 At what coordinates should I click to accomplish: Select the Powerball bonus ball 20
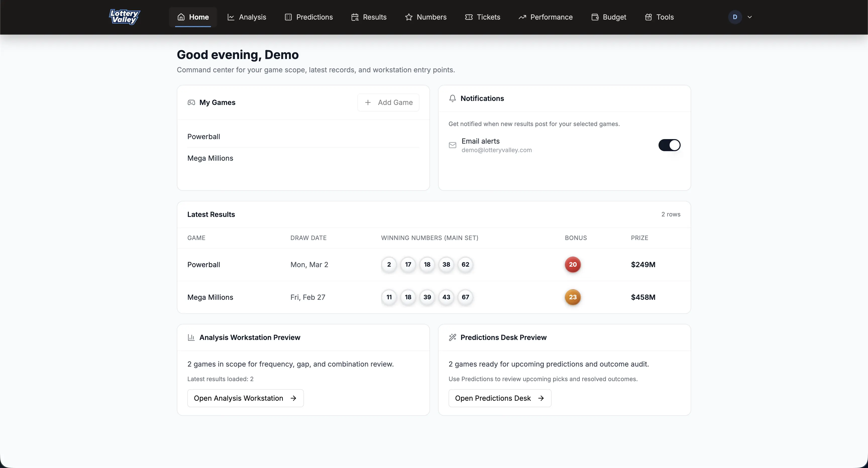click(x=572, y=264)
